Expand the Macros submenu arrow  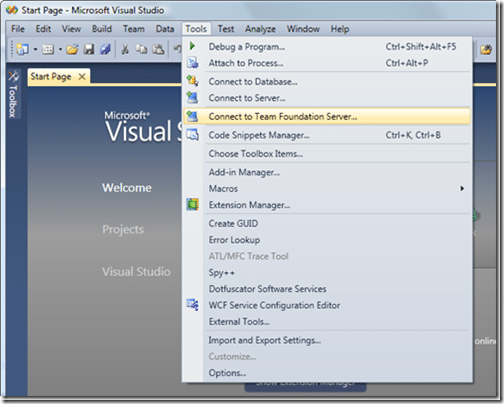coord(462,189)
